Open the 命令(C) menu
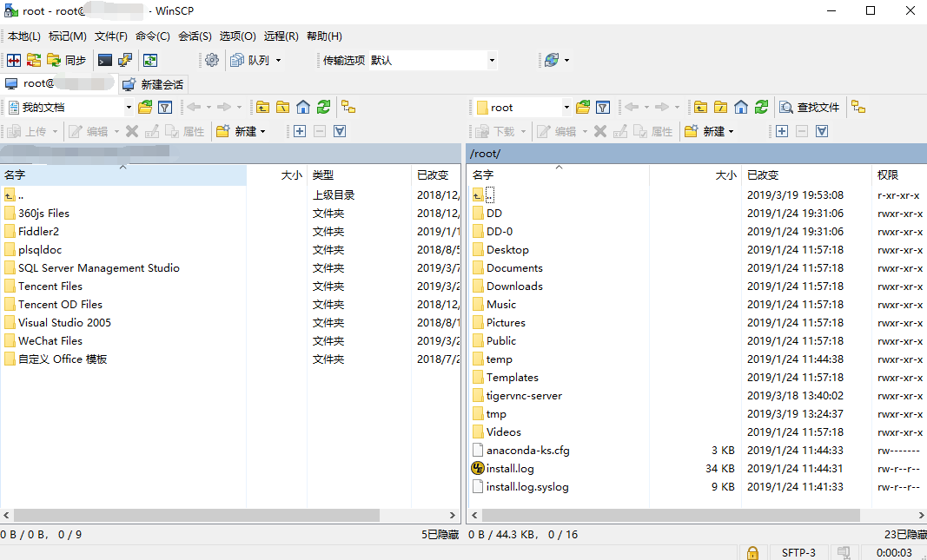The image size is (927, 560). pyautogui.click(x=152, y=36)
